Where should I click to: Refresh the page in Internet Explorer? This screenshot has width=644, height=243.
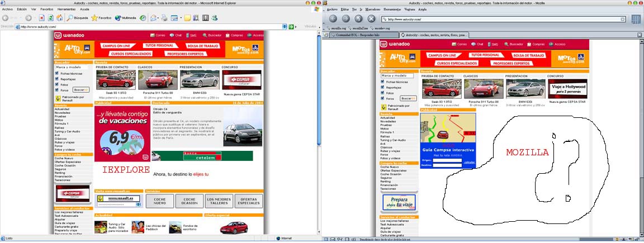tap(50, 18)
